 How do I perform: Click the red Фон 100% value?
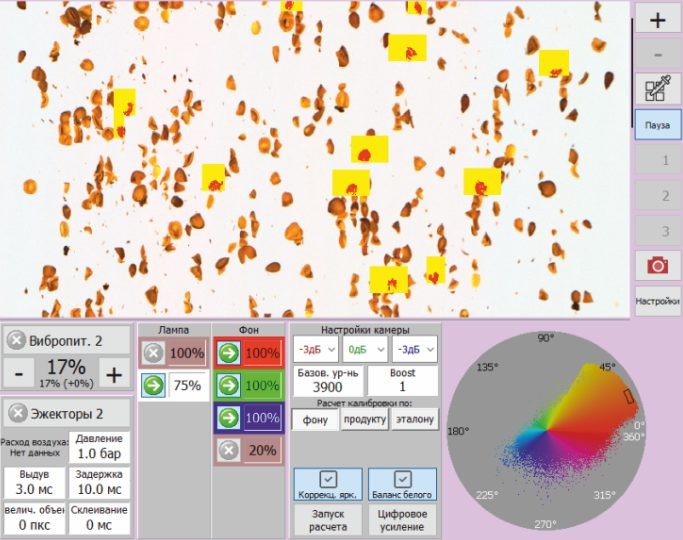click(263, 353)
